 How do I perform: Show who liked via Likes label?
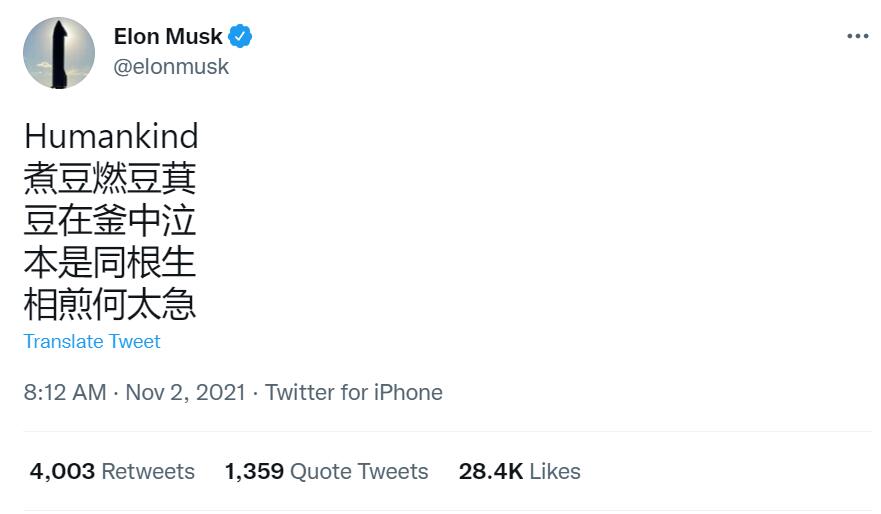click(x=555, y=471)
